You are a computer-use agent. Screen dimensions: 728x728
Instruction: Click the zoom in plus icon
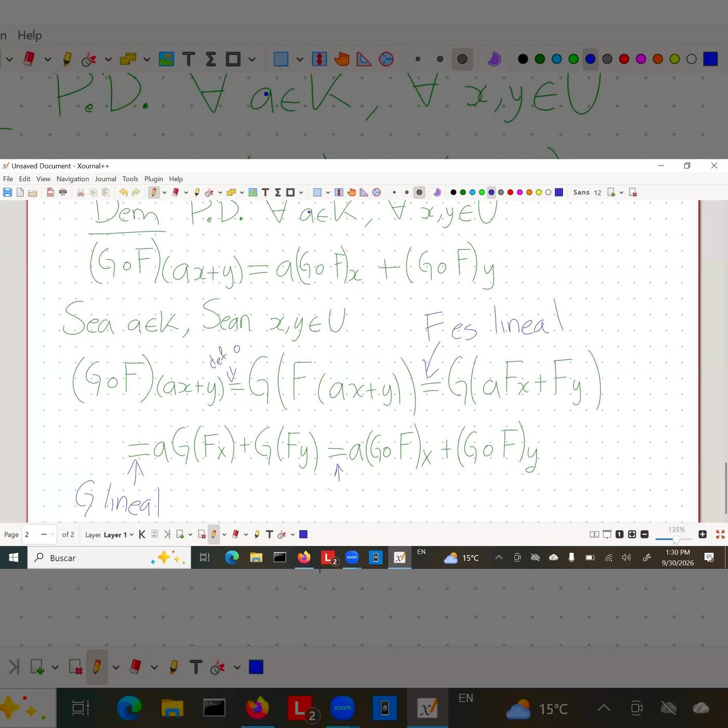[703, 534]
